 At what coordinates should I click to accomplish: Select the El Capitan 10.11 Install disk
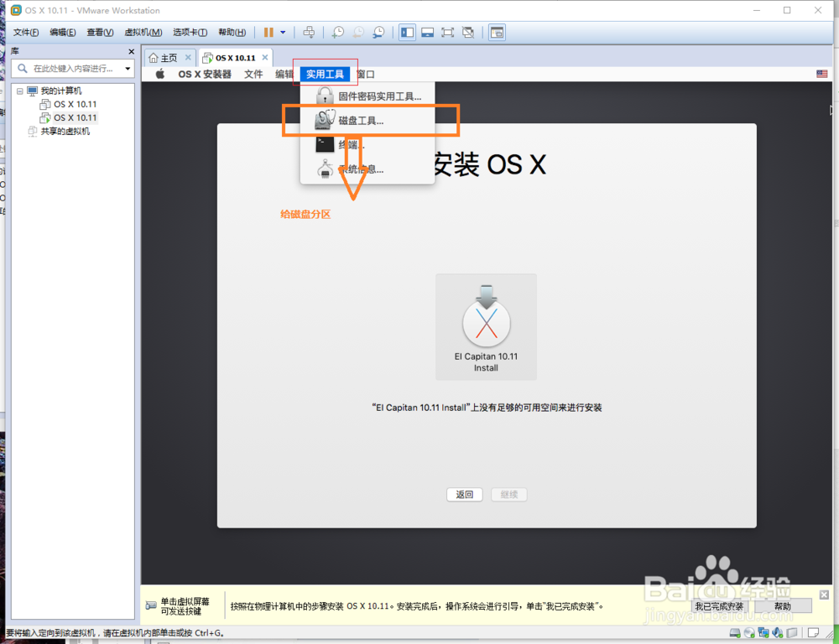pos(486,327)
